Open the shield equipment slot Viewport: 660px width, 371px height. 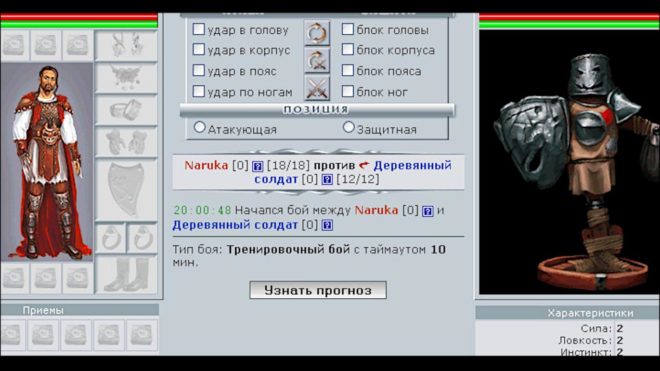click(126, 190)
